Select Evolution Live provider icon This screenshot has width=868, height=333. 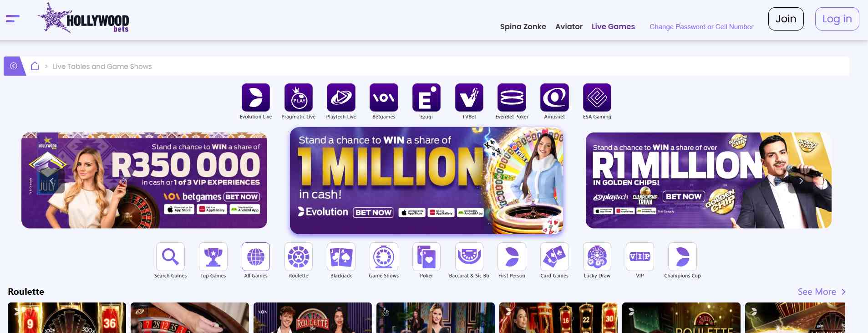coord(256,97)
